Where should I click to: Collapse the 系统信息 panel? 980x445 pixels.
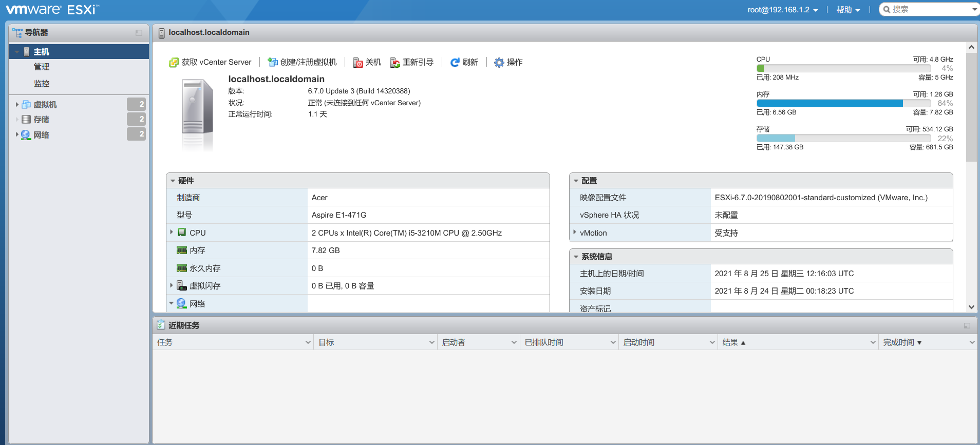(x=576, y=257)
